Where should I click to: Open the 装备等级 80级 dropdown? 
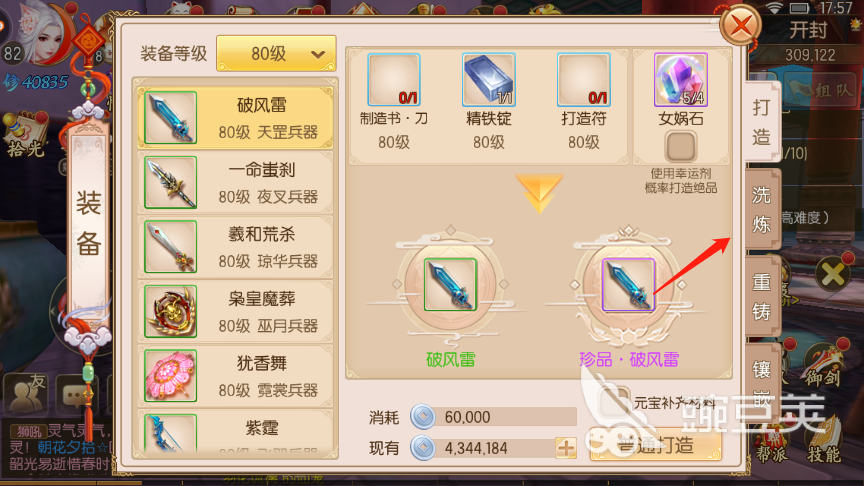[x=276, y=53]
